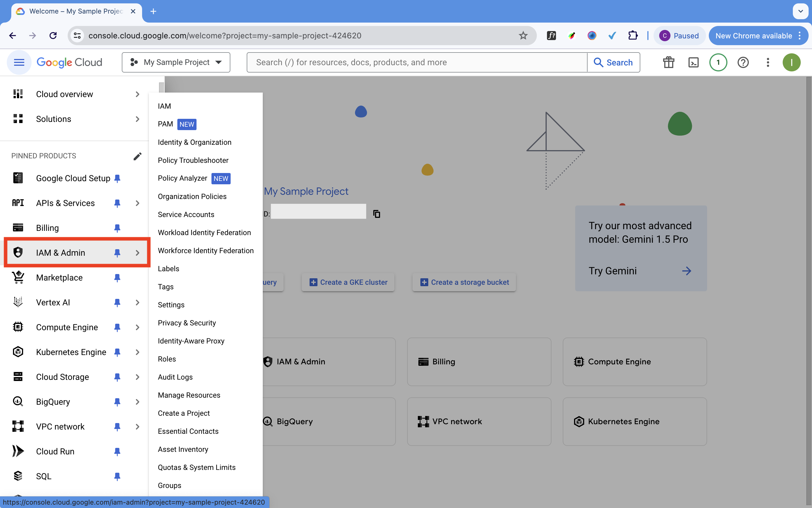Screen dimensions: 812x508
Task: Edit pinned products with the pencil icon
Action: [137, 156]
